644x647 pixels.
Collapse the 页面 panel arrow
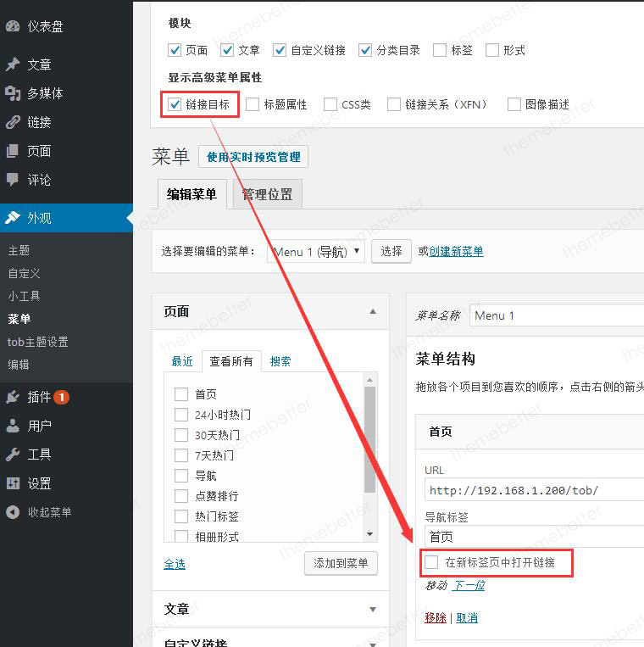[373, 312]
